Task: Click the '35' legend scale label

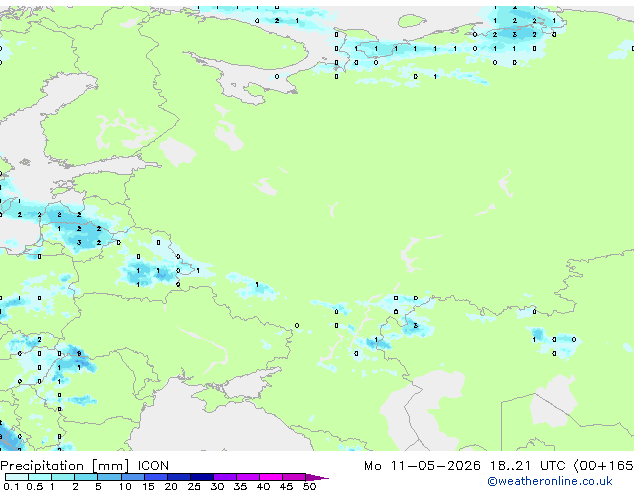Action: pyautogui.click(x=240, y=486)
